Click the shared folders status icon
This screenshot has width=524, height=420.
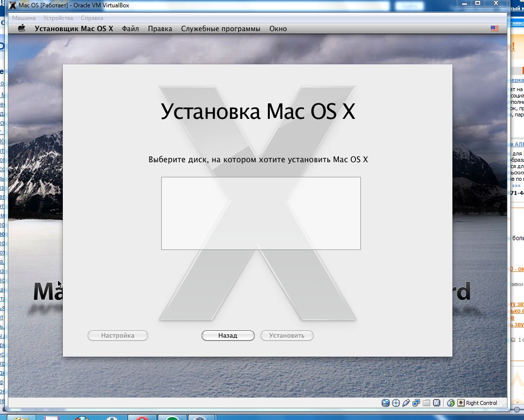[x=426, y=403]
